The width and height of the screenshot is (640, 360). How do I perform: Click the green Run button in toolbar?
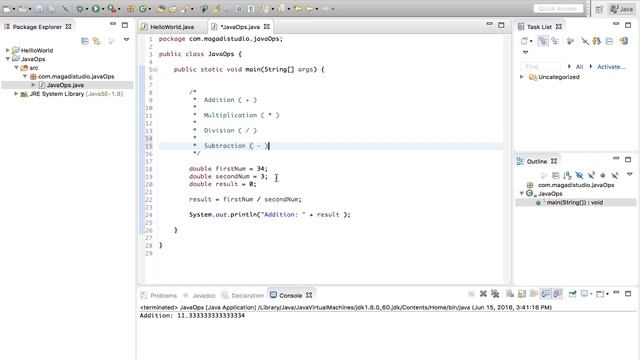pos(96,8)
